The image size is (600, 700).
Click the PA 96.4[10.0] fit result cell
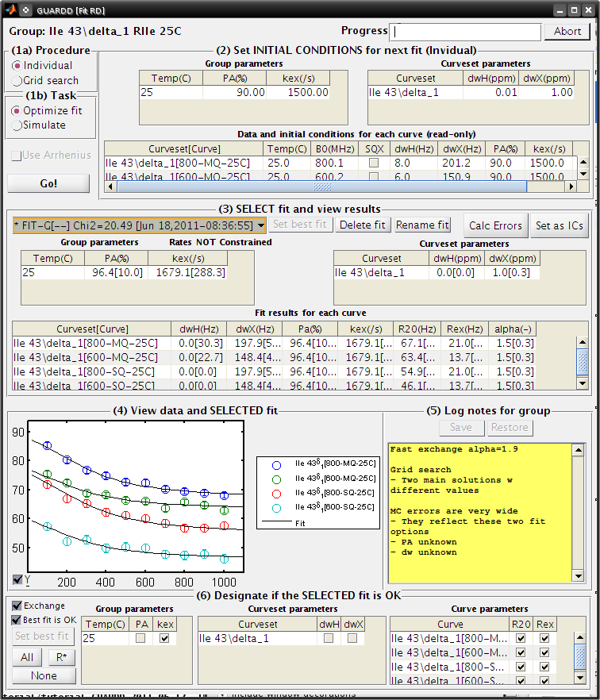coord(117,272)
